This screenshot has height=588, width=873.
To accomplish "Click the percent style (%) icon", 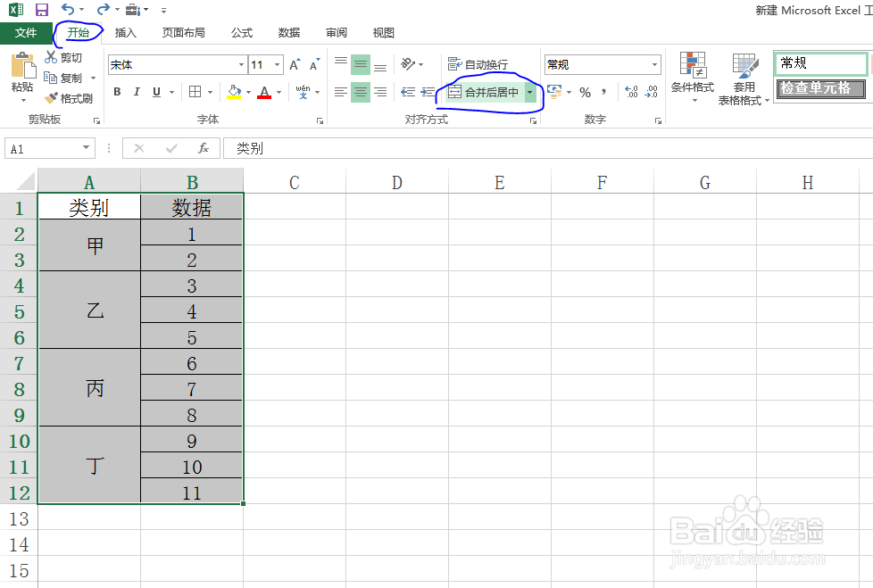I will coord(586,92).
